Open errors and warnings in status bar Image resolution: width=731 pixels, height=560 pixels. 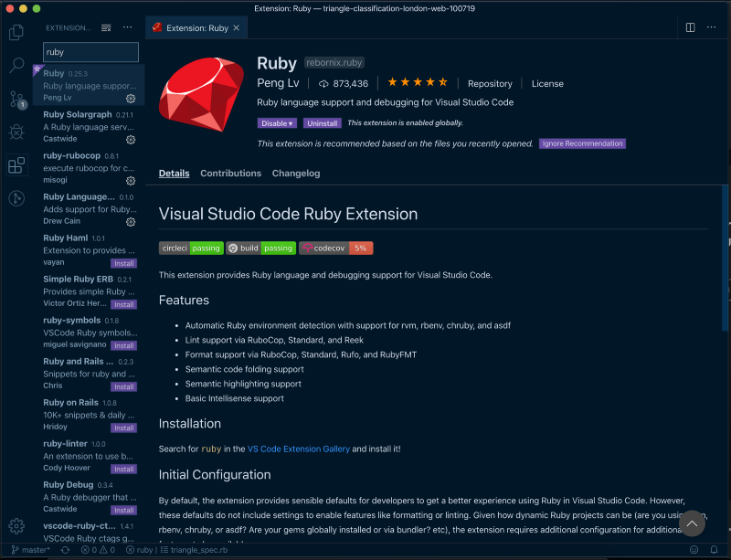coord(98,550)
